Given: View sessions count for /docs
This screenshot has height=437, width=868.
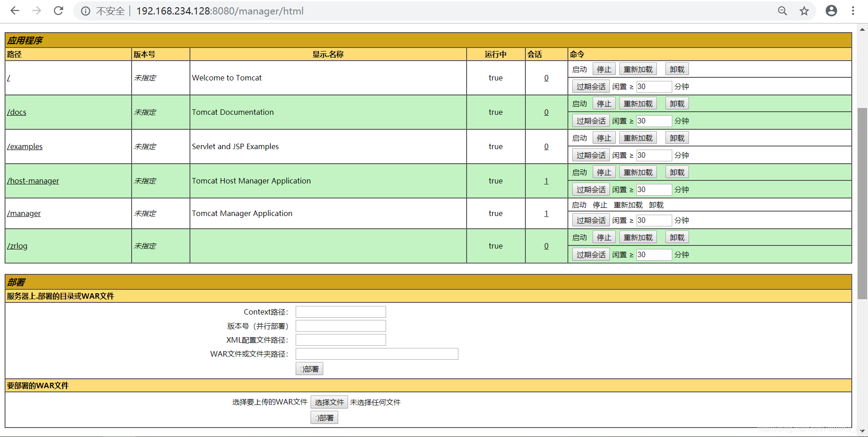Looking at the screenshot, I should point(546,112).
